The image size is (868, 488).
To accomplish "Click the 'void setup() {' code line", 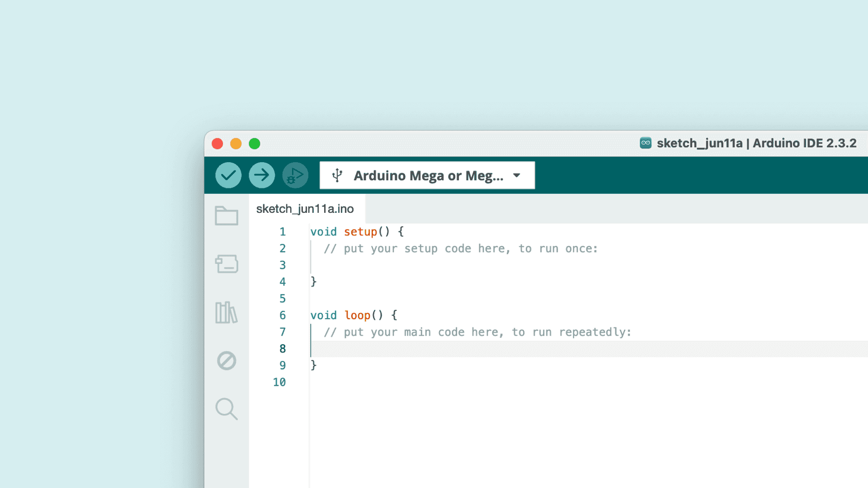I will pos(357,232).
